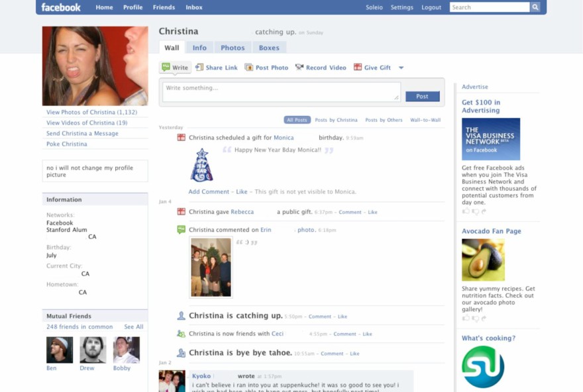583x392 pixels.
Task: Click the Give Gift icon
Action: tap(358, 68)
